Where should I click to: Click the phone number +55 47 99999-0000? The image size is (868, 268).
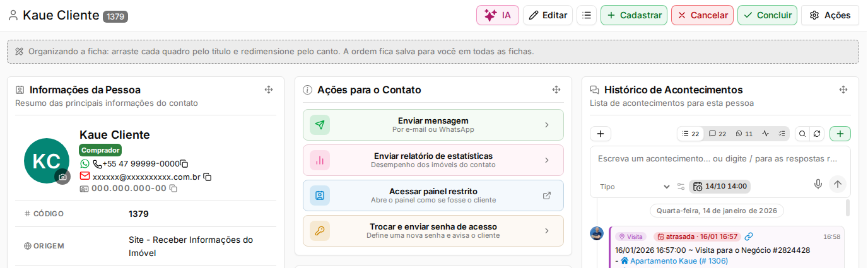pyautogui.click(x=141, y=164)
